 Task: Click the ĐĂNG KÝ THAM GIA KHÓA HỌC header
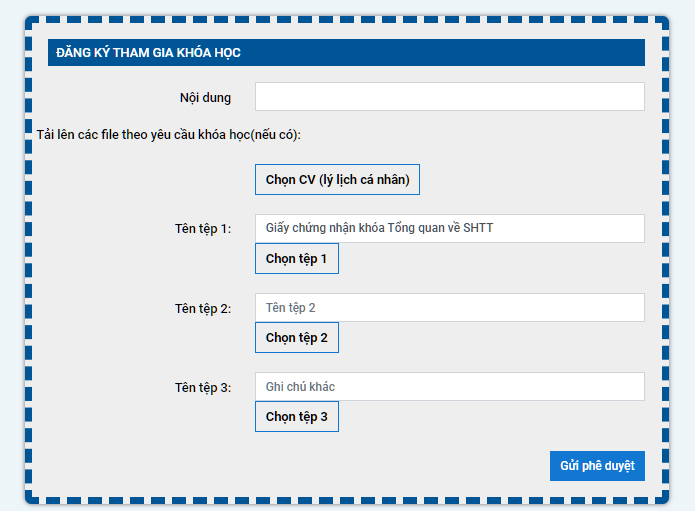(x=148, y=53)
